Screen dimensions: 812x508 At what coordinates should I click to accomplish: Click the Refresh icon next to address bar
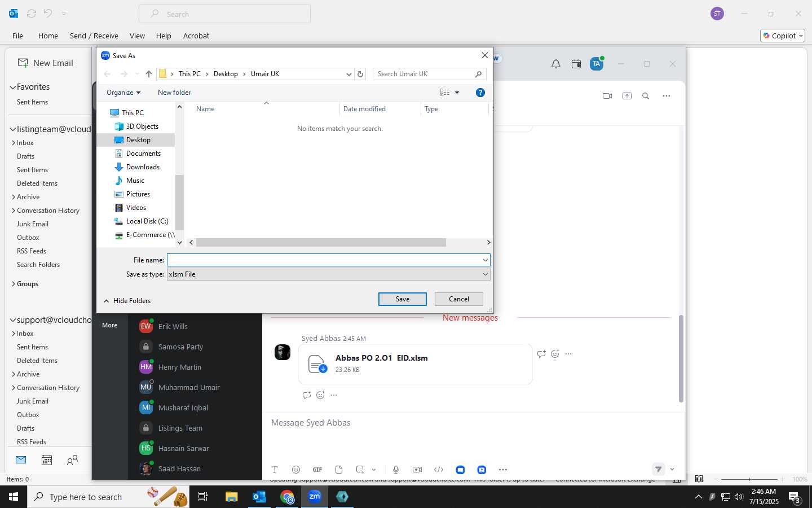point(360,74)
